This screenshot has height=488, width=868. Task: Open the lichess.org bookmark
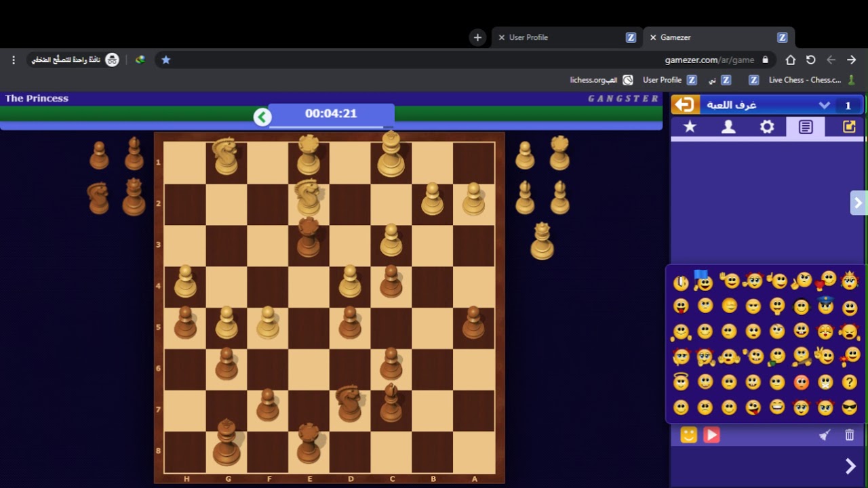point(601,80)
